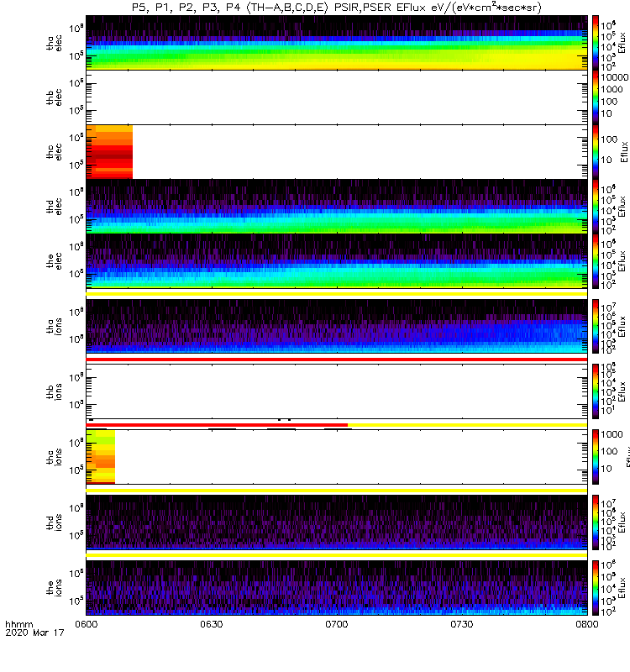Click inside the empty thb elec panel
This screenshot has width=630, height=672.
(x=337, y=97)
